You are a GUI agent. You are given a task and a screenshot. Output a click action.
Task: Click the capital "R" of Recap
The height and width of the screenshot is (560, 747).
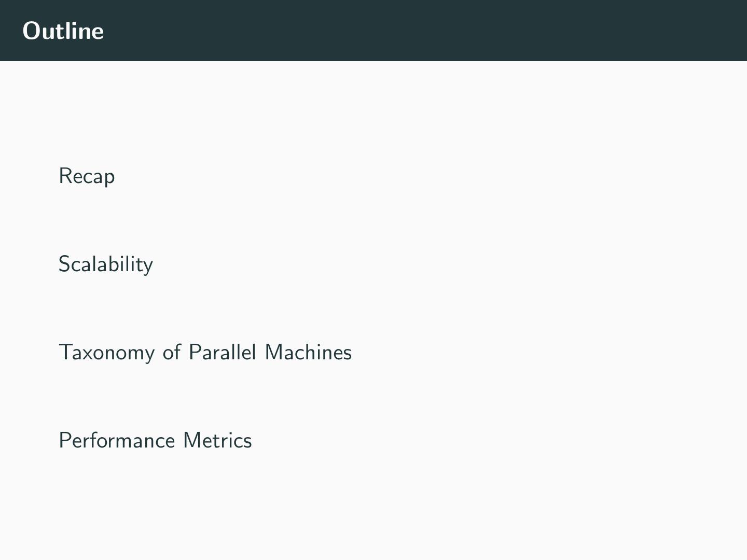click(x=65, y=176)
